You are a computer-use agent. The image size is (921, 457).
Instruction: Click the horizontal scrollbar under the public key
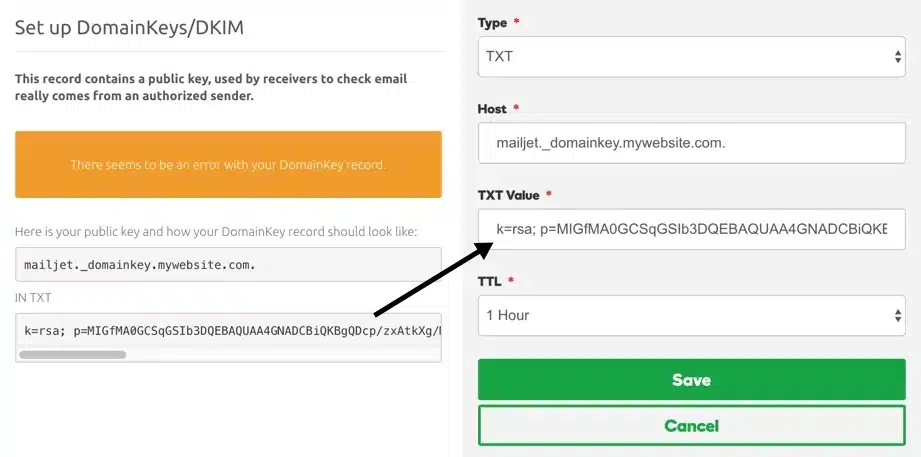click(73, 354)
